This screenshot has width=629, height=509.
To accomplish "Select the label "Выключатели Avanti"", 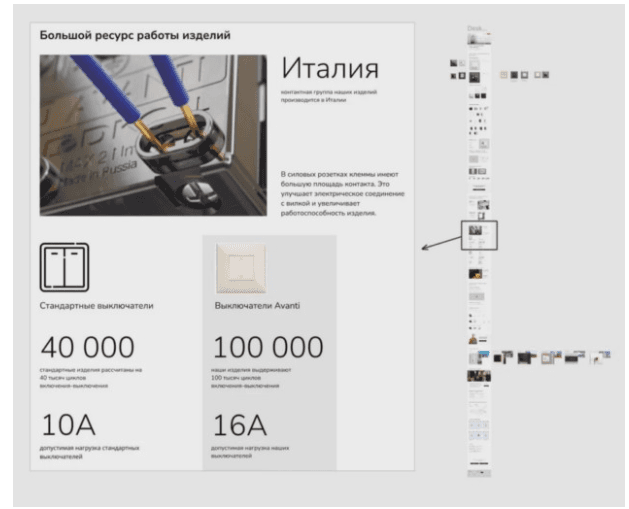I will tap(257, 306).
